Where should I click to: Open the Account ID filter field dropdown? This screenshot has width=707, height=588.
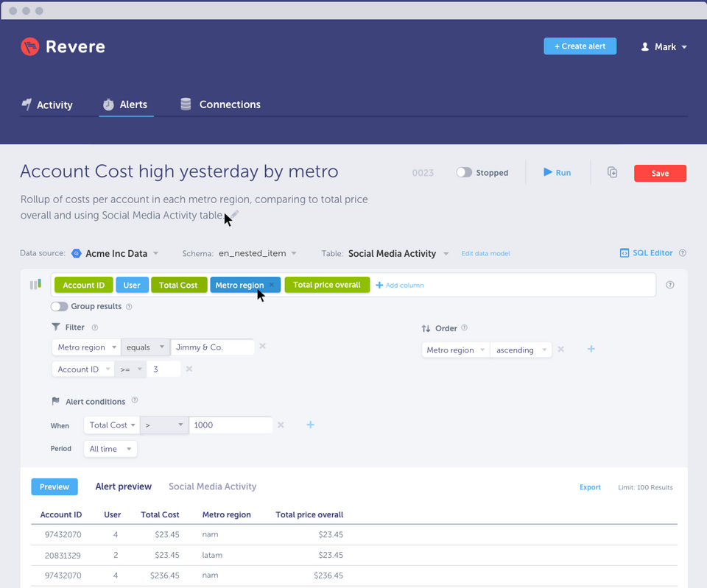coord(83,369)
